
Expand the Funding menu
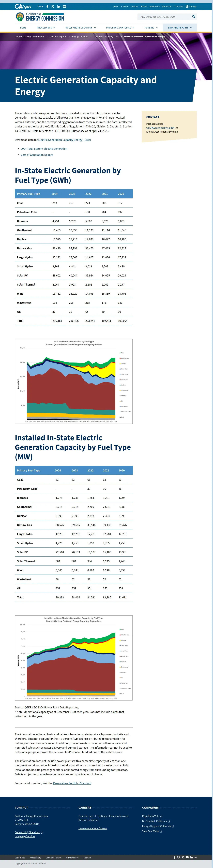click(x=151, y=28)
